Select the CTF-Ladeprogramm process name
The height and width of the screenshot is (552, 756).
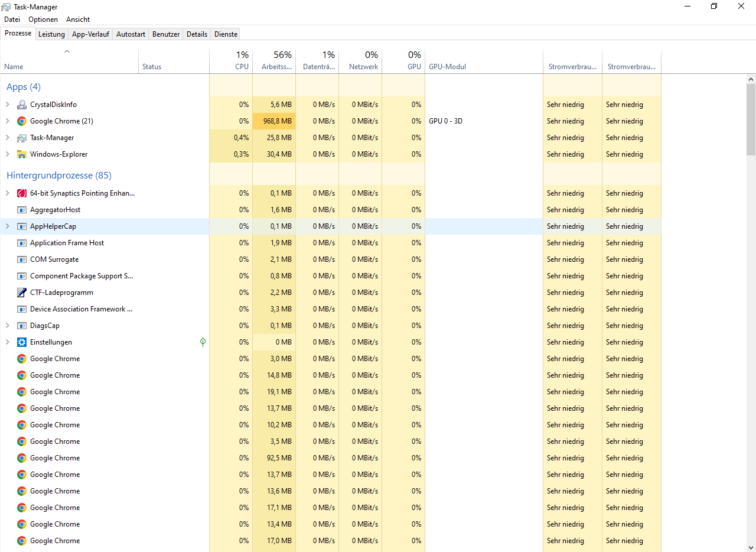61,293
